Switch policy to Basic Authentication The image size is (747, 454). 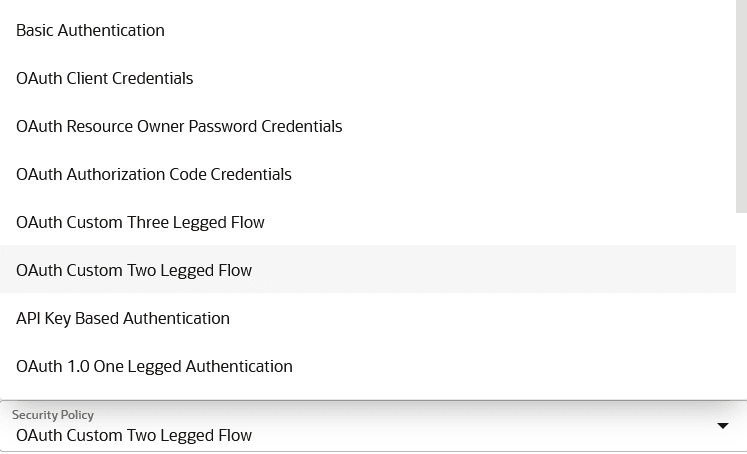[x=368, y=30]
